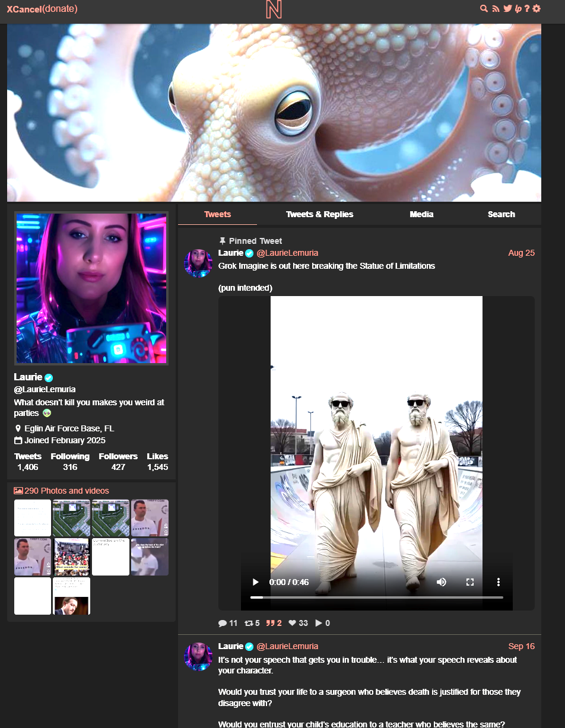This screenshot has width=565, height=728.
Task: Open the (donate) link
Action: pos(60,9)
